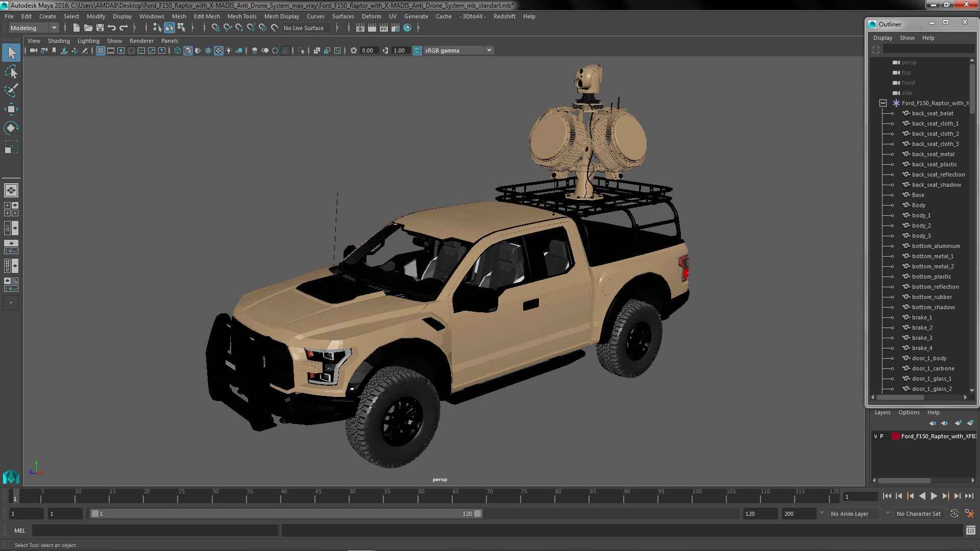
Task: Open a scene using the folder icon
Action: click(88, 28)
